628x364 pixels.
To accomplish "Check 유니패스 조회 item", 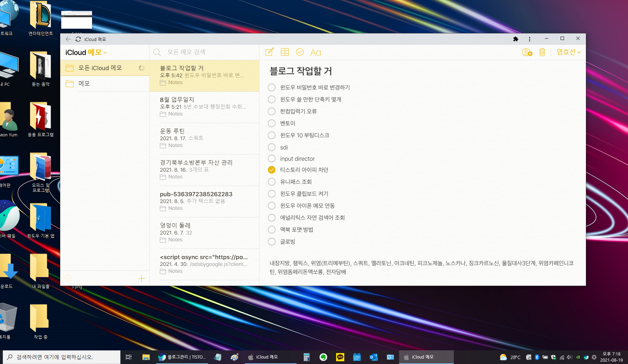I will click(x=271, y=182).
